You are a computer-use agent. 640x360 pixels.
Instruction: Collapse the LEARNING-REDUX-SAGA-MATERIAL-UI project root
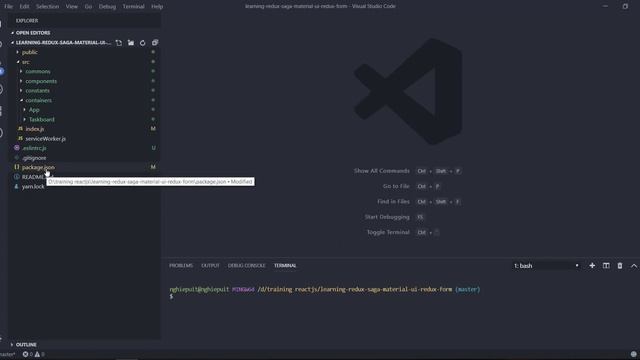pyautogui.click(x=63, y=43)
